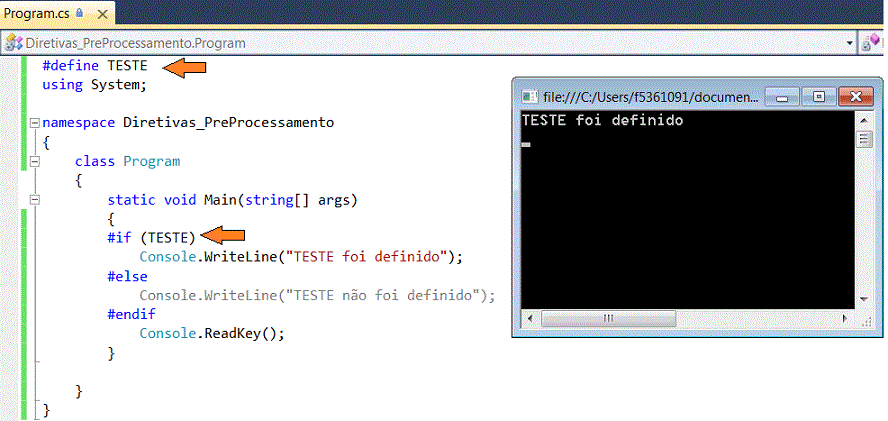Click 'TESTE foi definido' console output
888x421 pixels.
[x=603, y=120]
